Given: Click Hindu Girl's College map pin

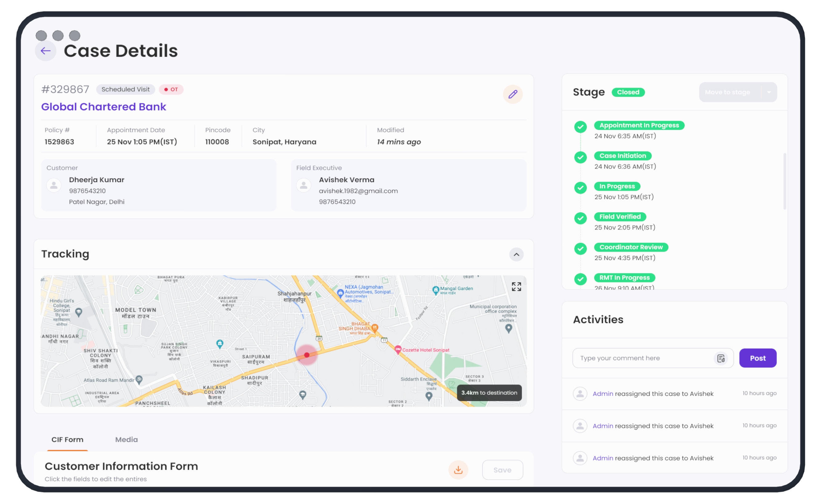Looking at the screenshot, I should [79, 313].
